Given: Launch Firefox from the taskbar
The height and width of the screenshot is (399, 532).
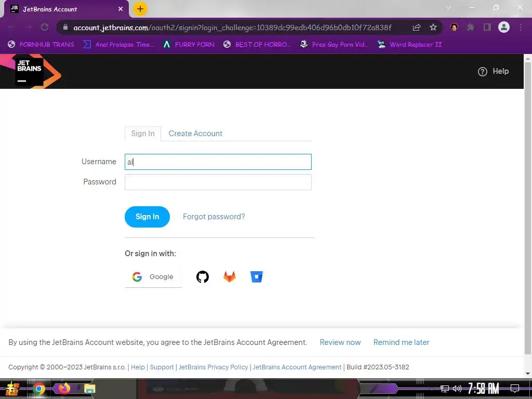Looking at the screenshot, I should pos(64,388).
